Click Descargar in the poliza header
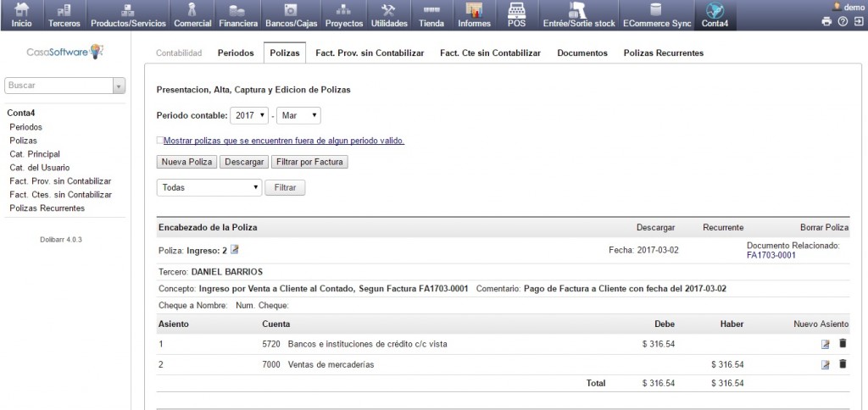Viewport: 868px width, 410px height. [655, 227]
